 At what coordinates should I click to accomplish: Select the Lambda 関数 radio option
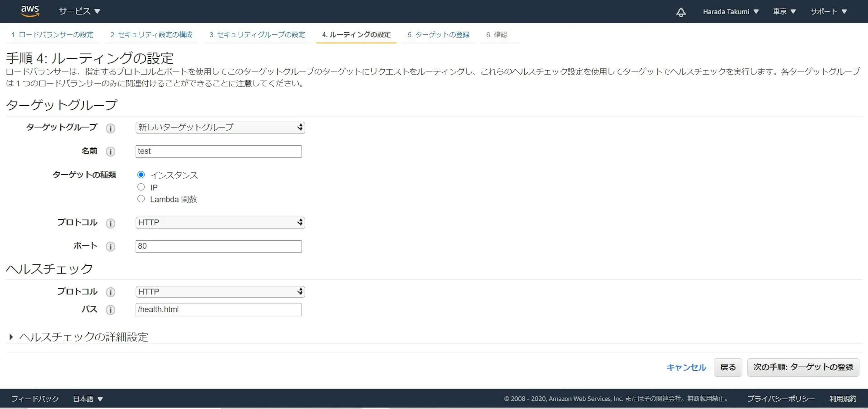click(x=141, y=199)
